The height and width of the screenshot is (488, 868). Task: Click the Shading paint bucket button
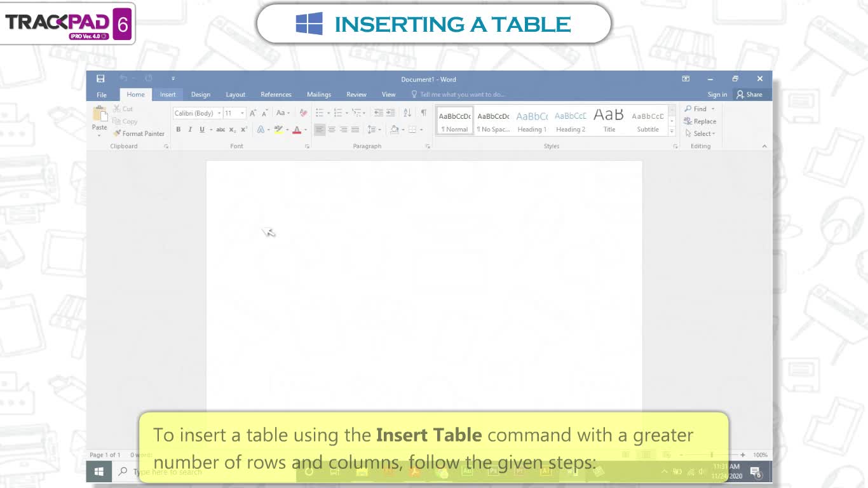[395, 130]
